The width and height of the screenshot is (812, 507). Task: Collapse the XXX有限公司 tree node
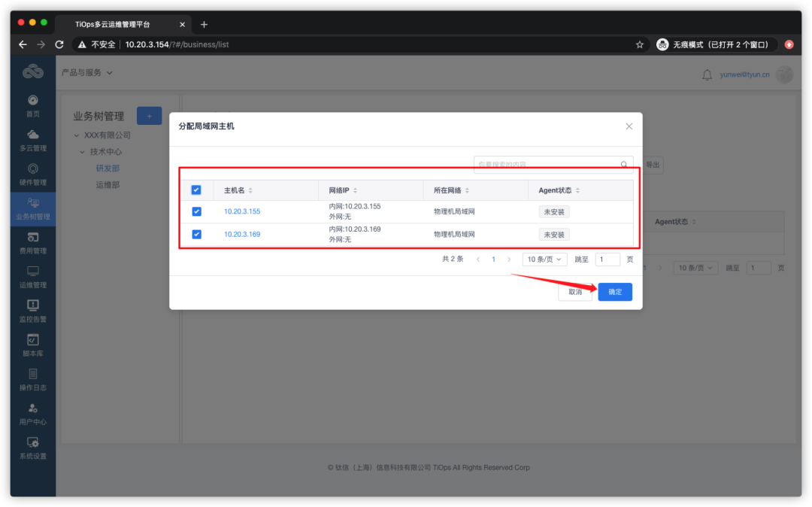click(75, 135)
